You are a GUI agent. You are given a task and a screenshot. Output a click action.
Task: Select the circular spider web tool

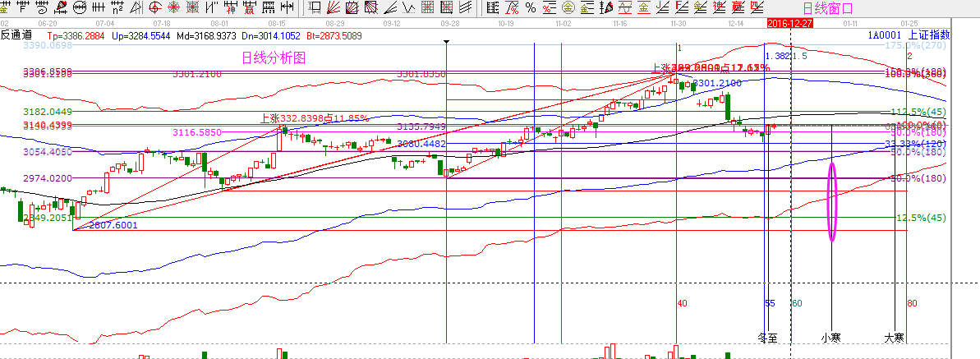pos(174,7)
